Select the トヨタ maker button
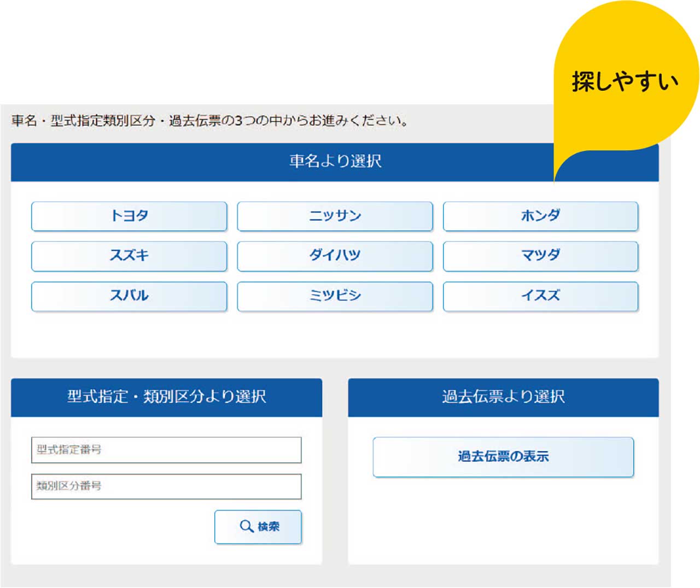The width and height of the screenshot is (700, 588). pyautogui.click(x=129, y=216)
